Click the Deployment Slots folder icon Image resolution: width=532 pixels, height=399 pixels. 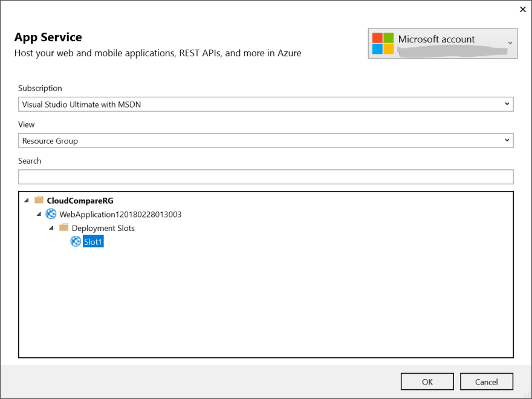click(64, 227)
